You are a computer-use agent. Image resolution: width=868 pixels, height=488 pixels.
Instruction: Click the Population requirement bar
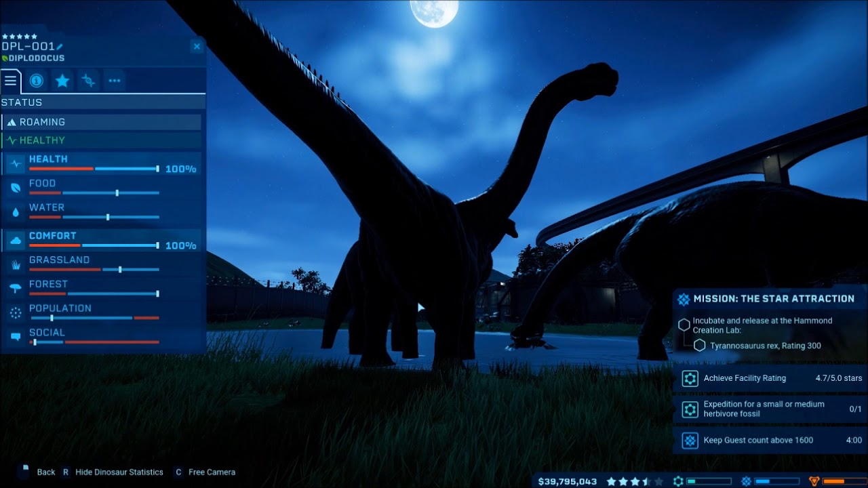click(x=94, y=318)
